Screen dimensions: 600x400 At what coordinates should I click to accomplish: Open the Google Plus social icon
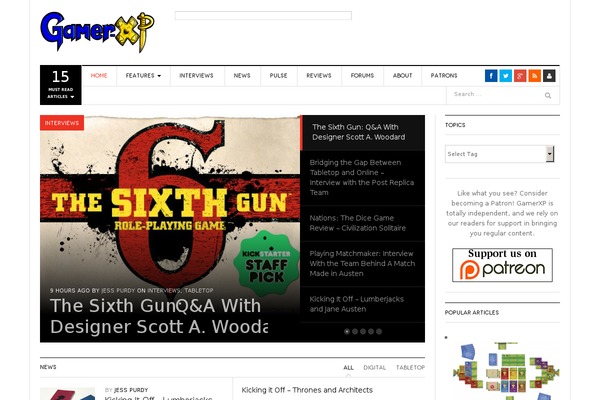point(520,76)
